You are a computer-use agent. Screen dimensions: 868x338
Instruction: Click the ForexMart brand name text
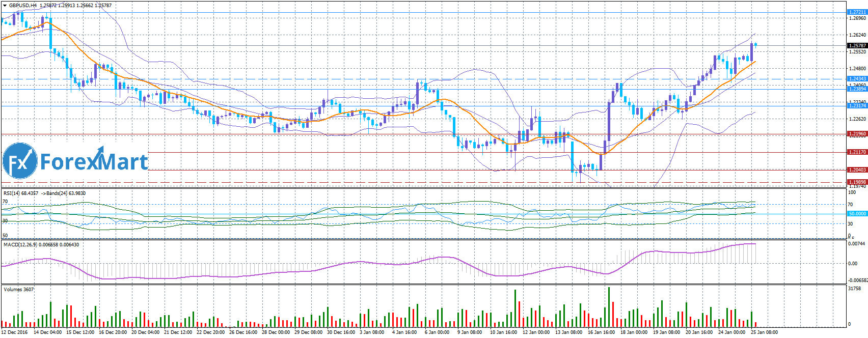(x=94, y=162)
